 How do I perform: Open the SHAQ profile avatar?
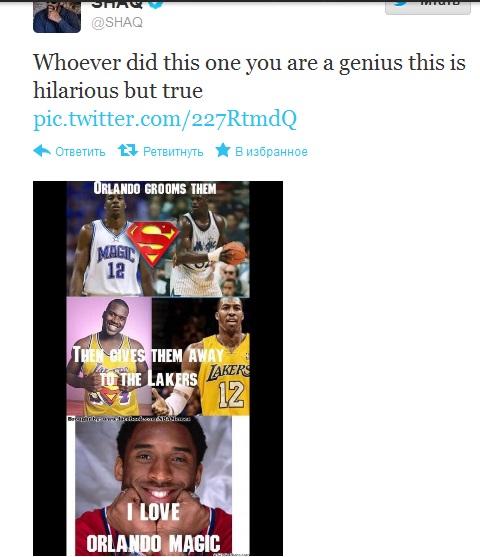coord(57,16)
